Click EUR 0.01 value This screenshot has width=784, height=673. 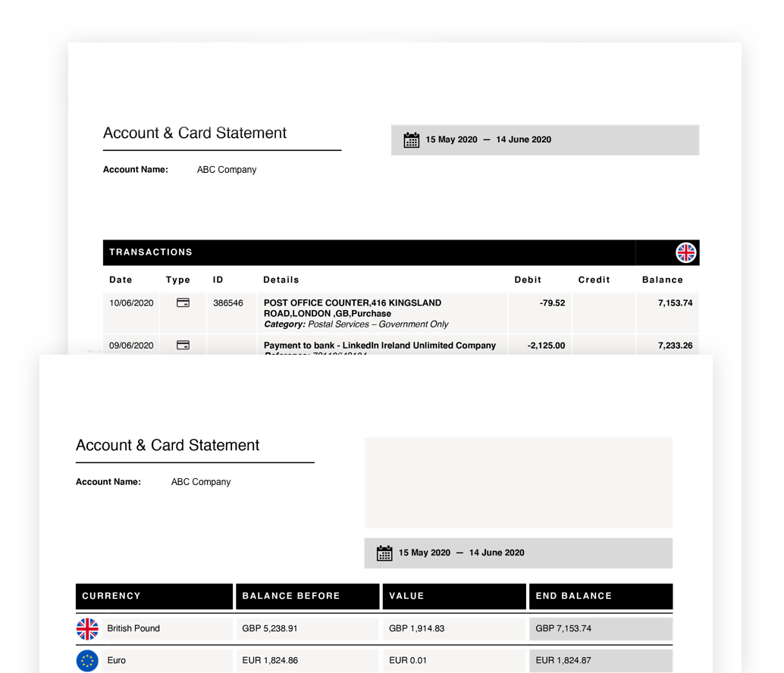pos(407,661)
